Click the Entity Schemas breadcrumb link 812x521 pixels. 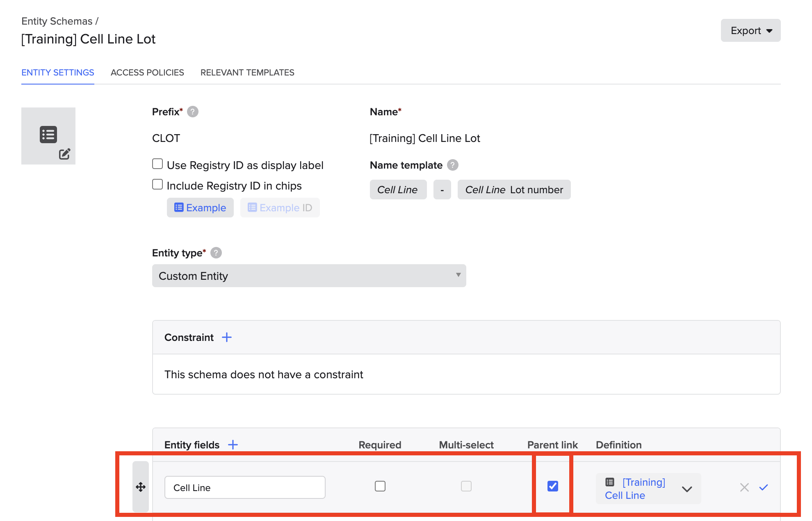click(x=57, y=21)
